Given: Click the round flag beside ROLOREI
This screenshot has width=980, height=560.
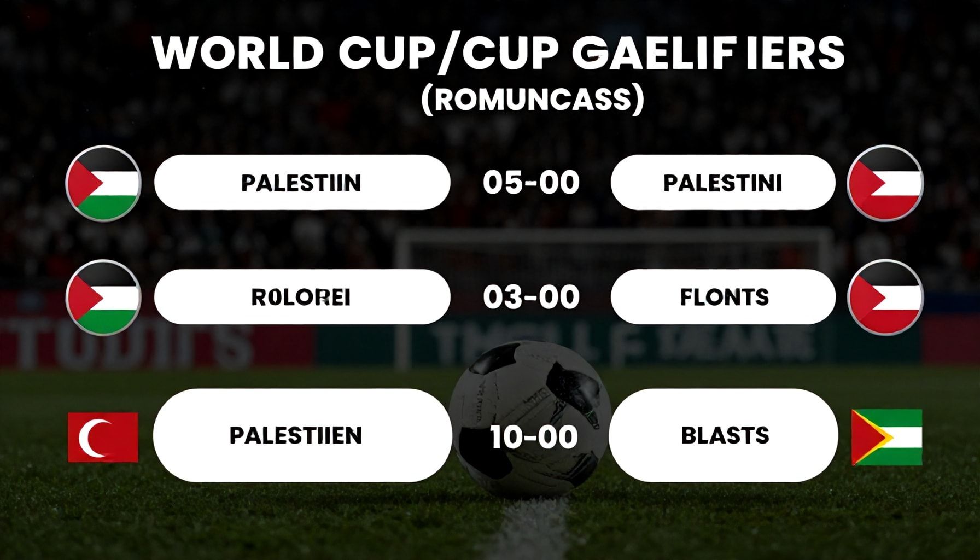Looking at the screenshot, I should click(103, 297).
